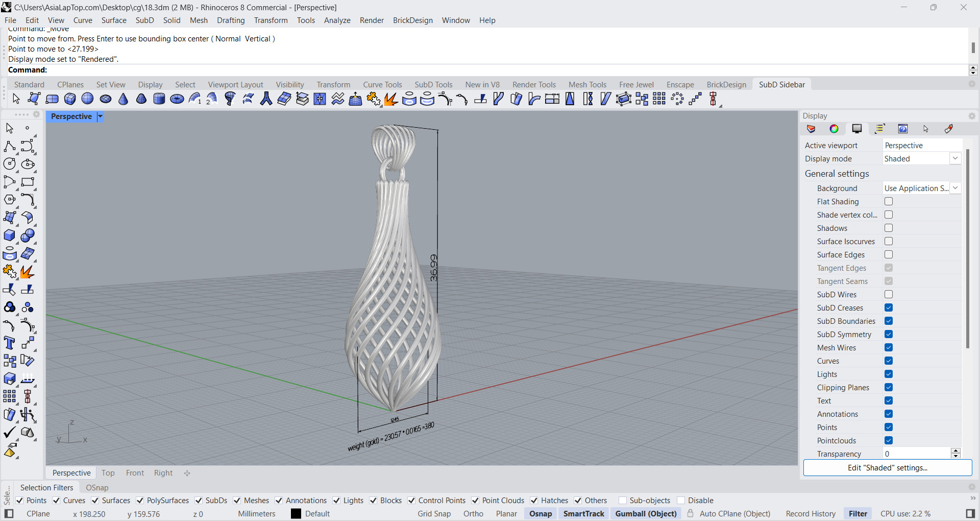
Task: Switch to the Render Tools toolbar tab
Action: point(534,85)
